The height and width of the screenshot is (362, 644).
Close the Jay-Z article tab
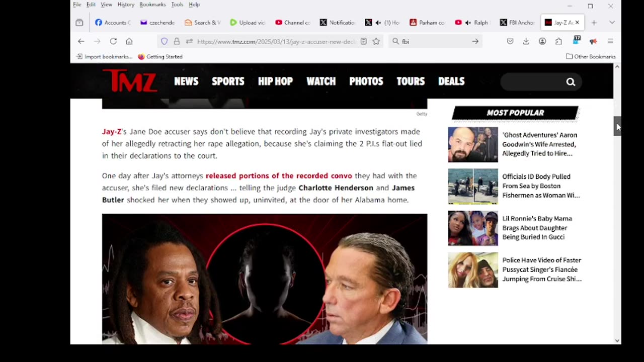pyautogui.click(x=577, y=23)
